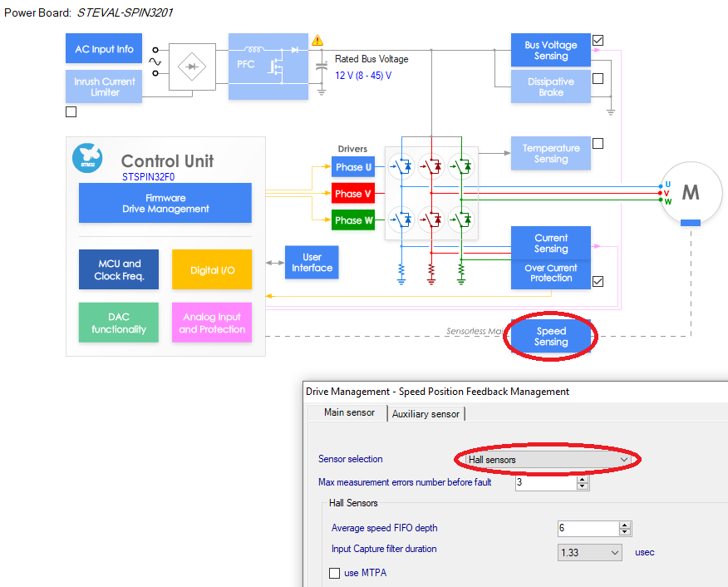Open the Inrush Current Limiter block
Viewport: 728px width, 587px height.
(x=104, y=86)
